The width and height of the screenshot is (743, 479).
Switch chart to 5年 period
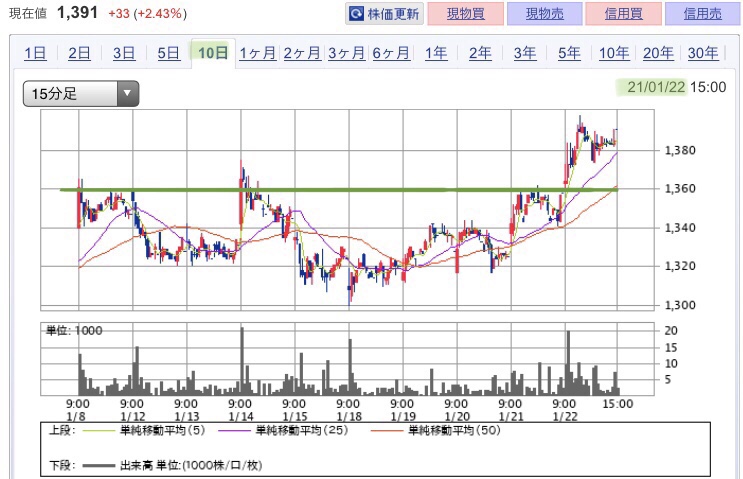(569, 53)
